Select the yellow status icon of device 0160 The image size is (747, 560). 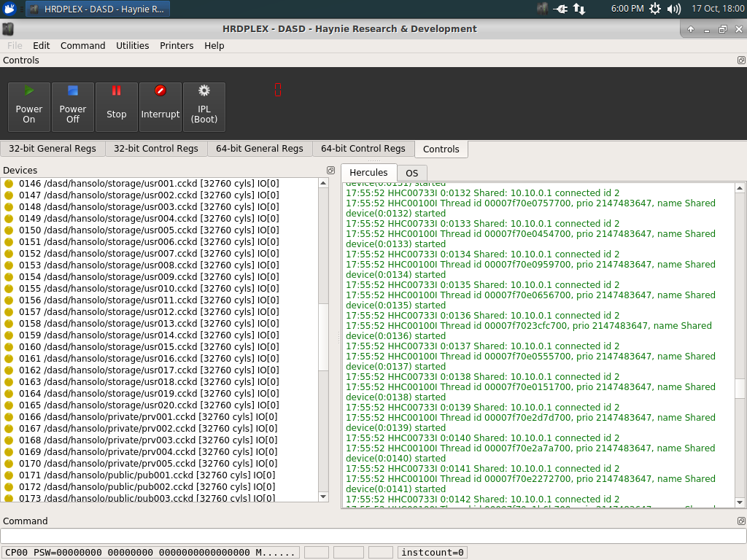tap(9, 346)
